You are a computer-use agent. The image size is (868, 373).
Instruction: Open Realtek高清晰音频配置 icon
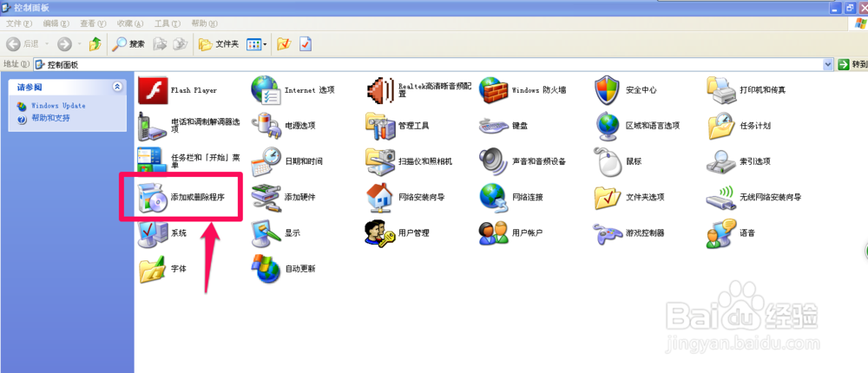(380, 89)
